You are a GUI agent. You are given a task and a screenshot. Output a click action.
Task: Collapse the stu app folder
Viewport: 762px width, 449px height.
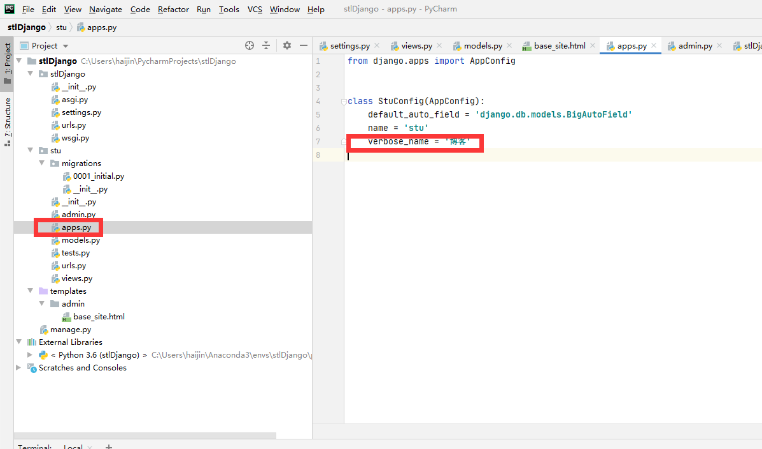[x=31, y=150]
